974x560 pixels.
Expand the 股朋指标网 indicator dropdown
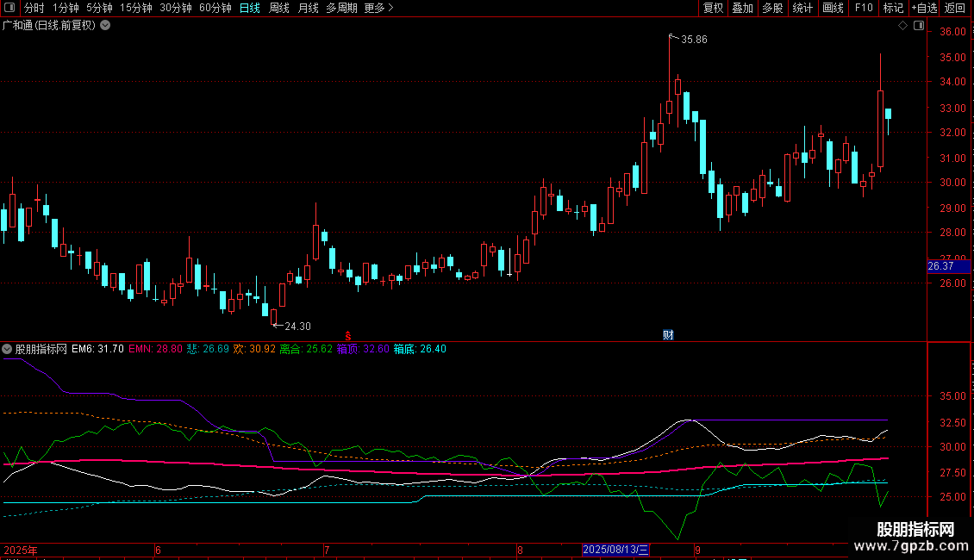pyautogui.click(x=7, y=349)
